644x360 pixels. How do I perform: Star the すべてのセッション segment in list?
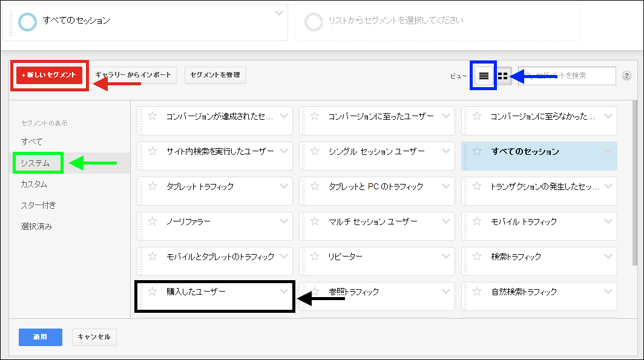(478, 151)
